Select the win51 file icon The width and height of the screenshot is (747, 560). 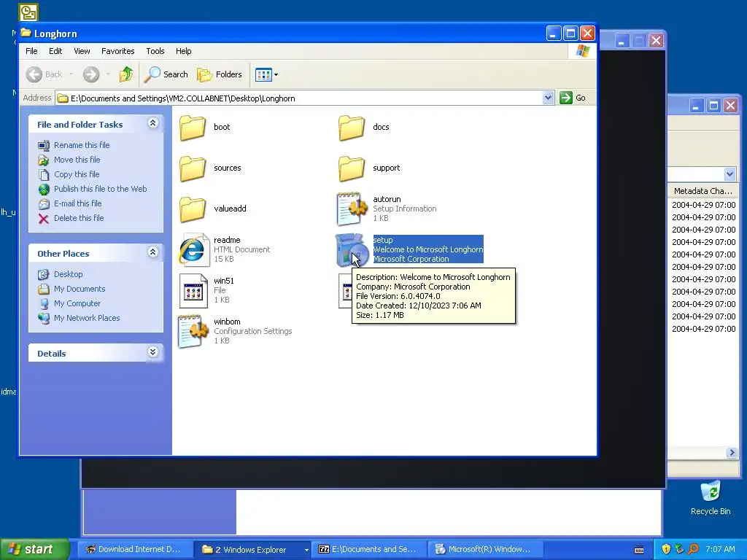click(x=193, y=290)
